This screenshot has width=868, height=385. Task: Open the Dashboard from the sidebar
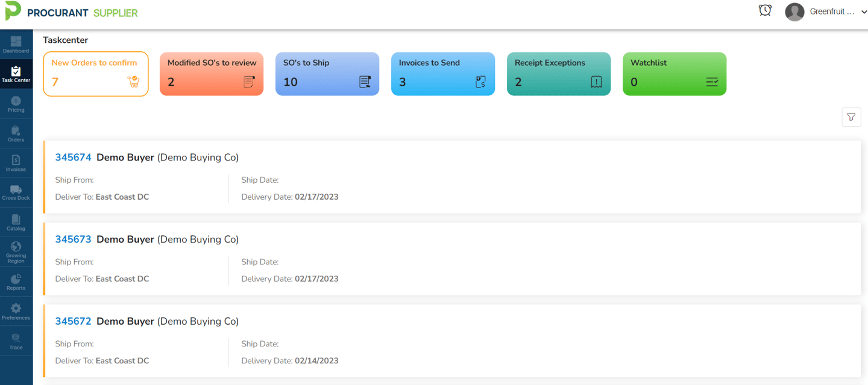[x=16, y=45]
